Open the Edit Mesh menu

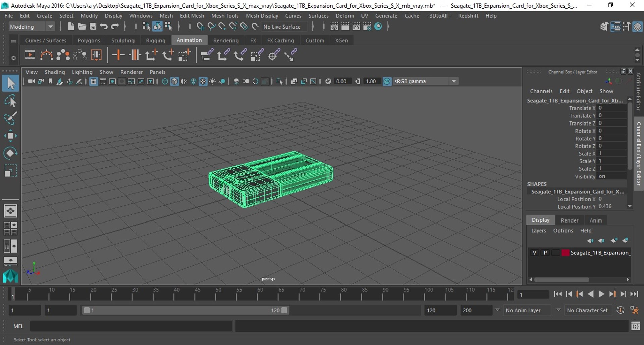coord(192,16)
